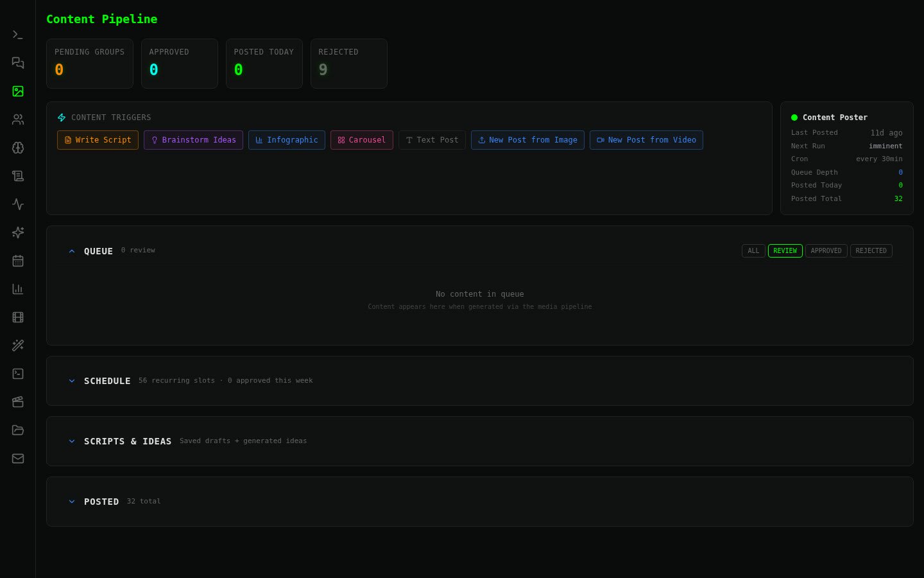Screen dimensions: 924x578
Task: Open the scroll document sidebar icon
Action: pyautogui.click(x=18, y=176)
